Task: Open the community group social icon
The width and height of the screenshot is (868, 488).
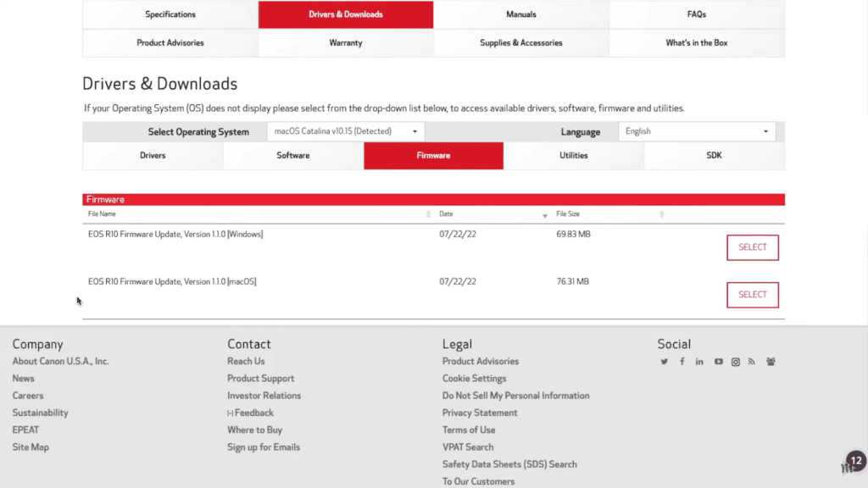Action: pos(771,361)
